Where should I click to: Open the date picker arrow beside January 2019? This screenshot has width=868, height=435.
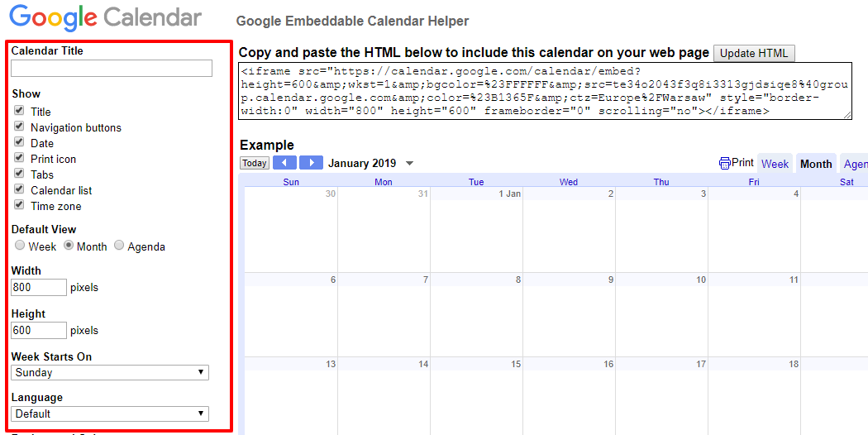[409, 164]
